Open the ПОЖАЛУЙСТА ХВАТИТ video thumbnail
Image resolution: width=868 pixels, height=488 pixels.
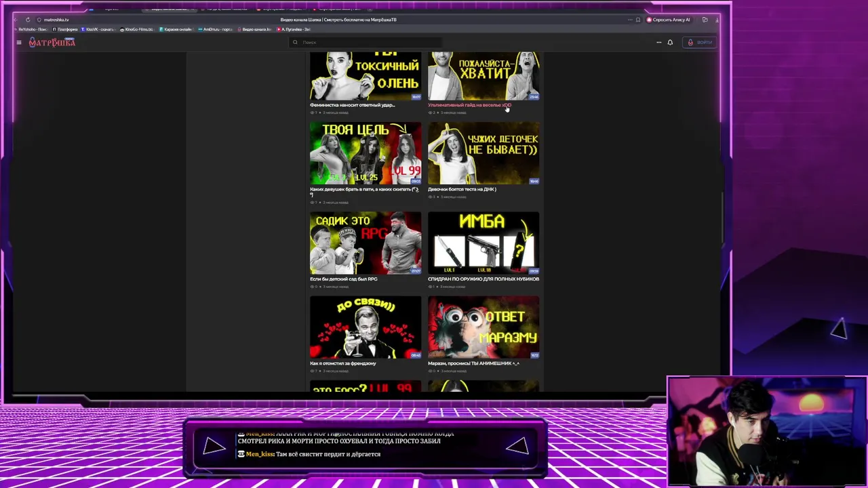pyautogui.click(x=484, y=76)
